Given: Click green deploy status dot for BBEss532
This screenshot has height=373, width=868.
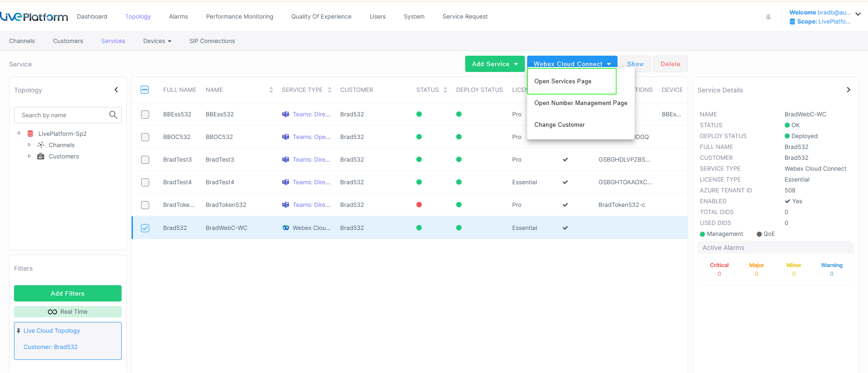Looking at the screenshot, I should coord(459,114).
